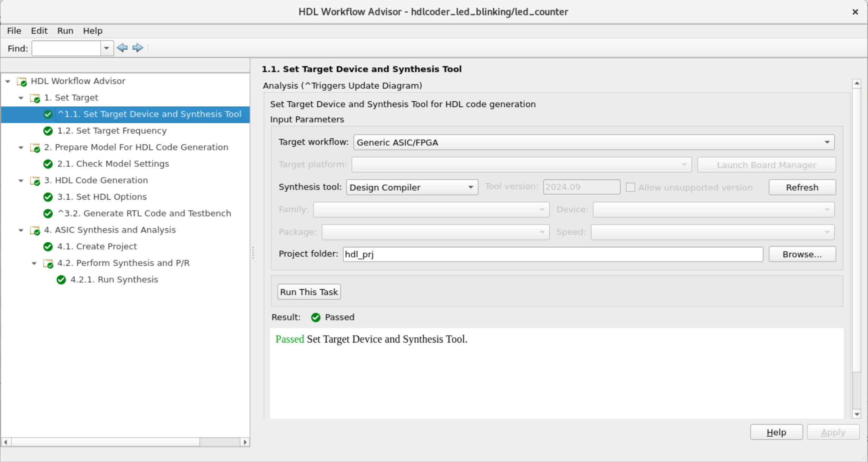Click the right scroll arrow of tree pane
868x462 pixels.
click(x=245, y=442)
